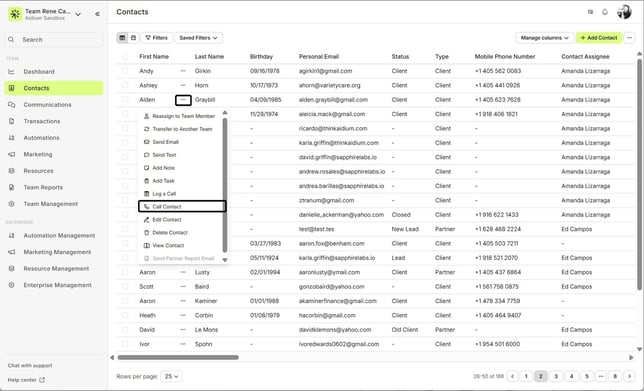Switch to table view icon
The image size is (644, 391).
[x=122, y=38]
